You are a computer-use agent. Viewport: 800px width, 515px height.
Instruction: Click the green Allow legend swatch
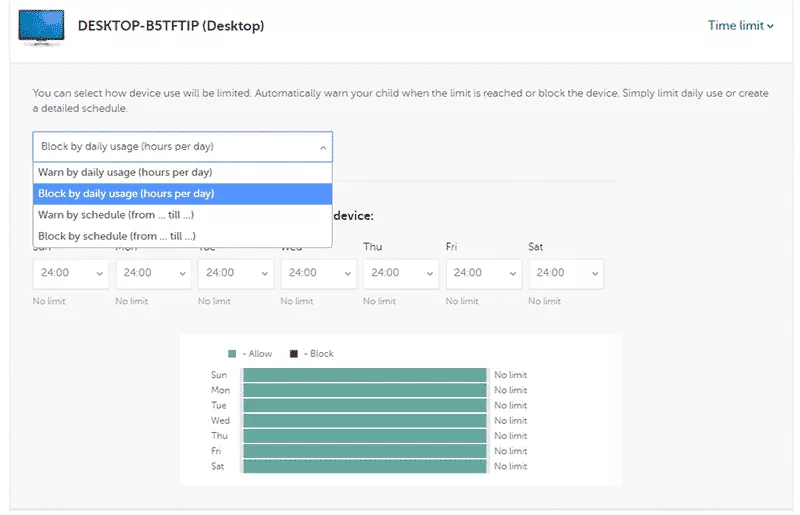(x=232, y=354)
